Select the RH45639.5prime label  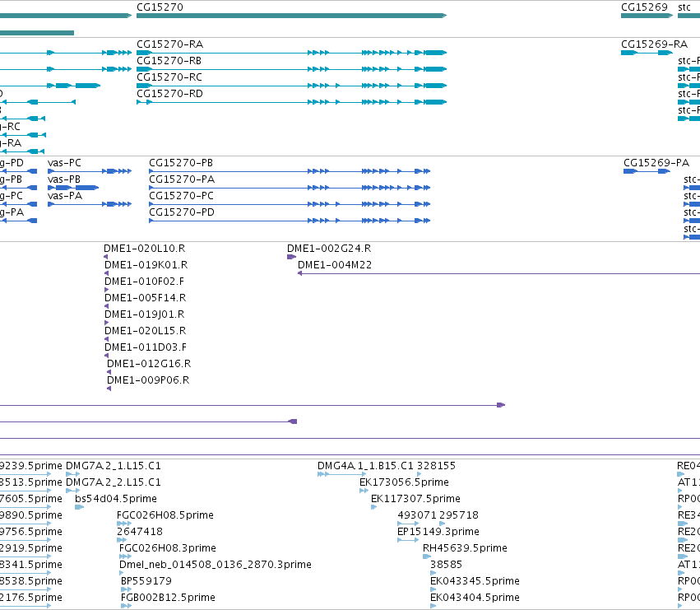click(465, 548)
